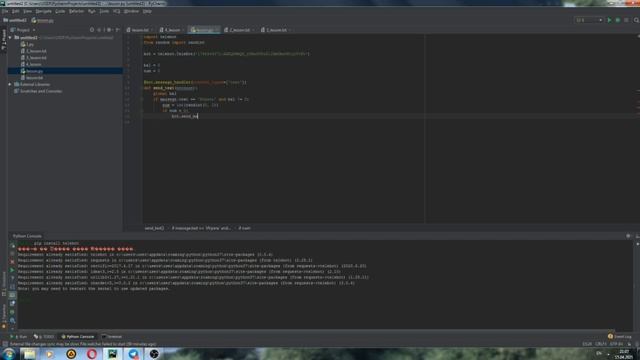The image size is (640, 360).
Task: Click 'pip install telebot' console line
Action: [56, 243]
